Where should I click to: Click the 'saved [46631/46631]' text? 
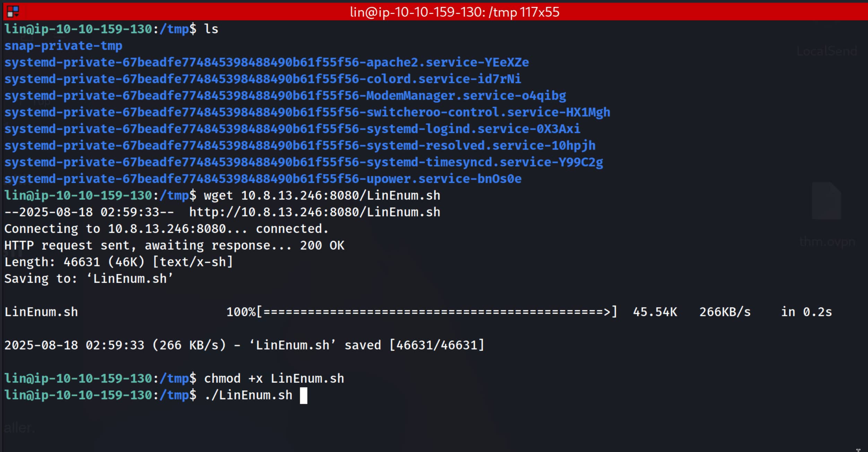tap(414, 345)
